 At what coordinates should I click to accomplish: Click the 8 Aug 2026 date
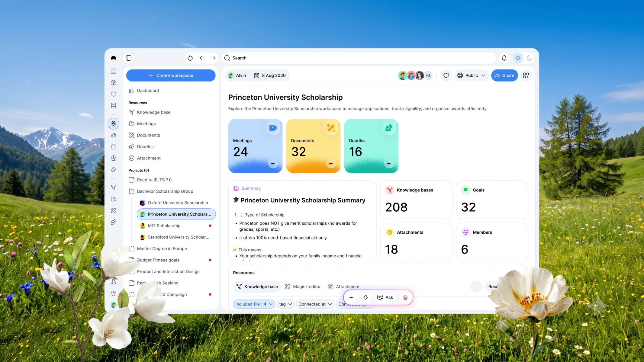pos(270,75)
